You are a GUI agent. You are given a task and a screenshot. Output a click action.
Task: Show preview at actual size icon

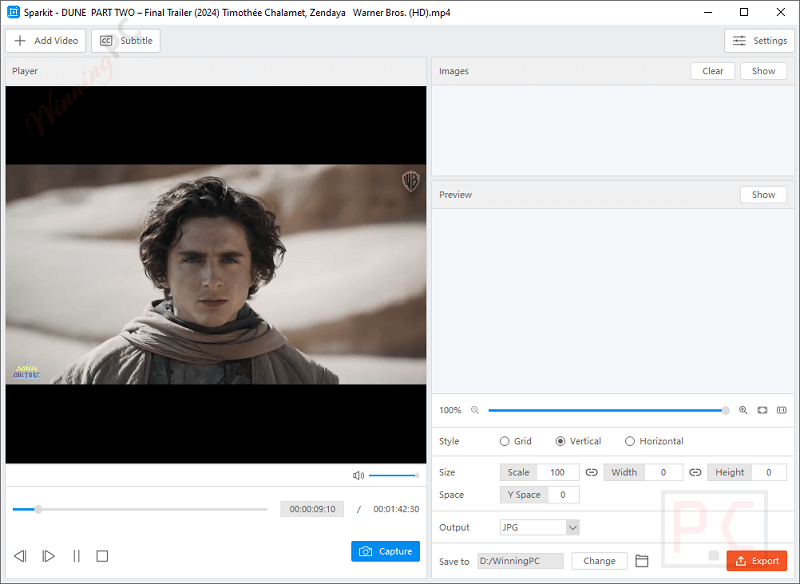pos(782,410)
